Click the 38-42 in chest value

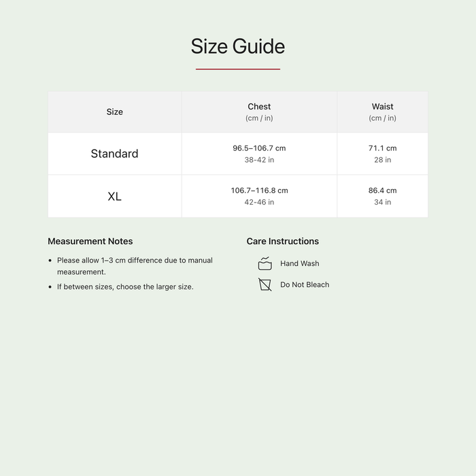coord(259,160)
